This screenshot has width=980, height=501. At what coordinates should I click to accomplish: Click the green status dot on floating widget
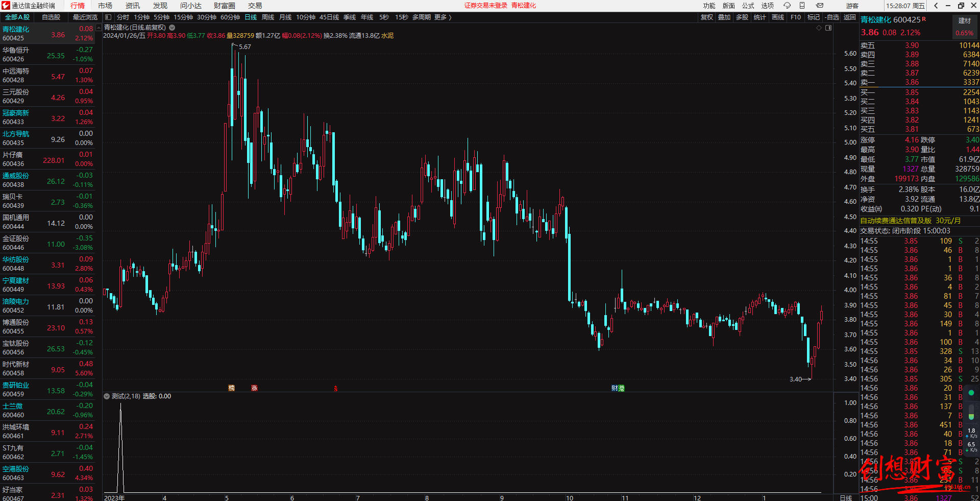click(971, 393)
